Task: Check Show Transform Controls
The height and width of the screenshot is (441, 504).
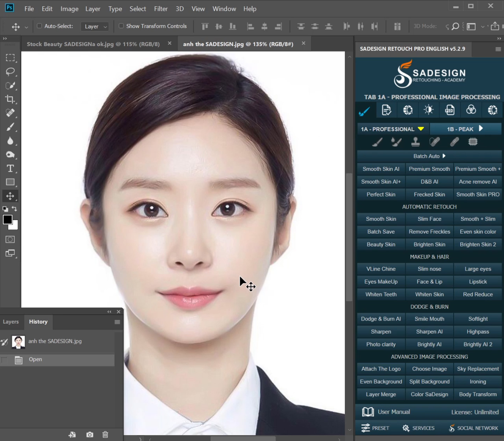Action: point(121,26)
